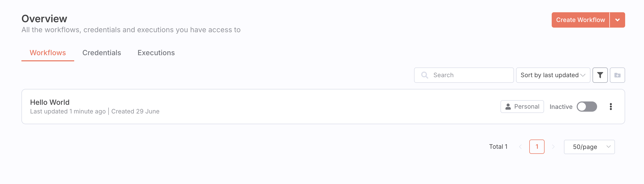The width and height of the screenshot is (644, 184).
Task: Change the 50/page size dropdown
Action: point(589,147)
